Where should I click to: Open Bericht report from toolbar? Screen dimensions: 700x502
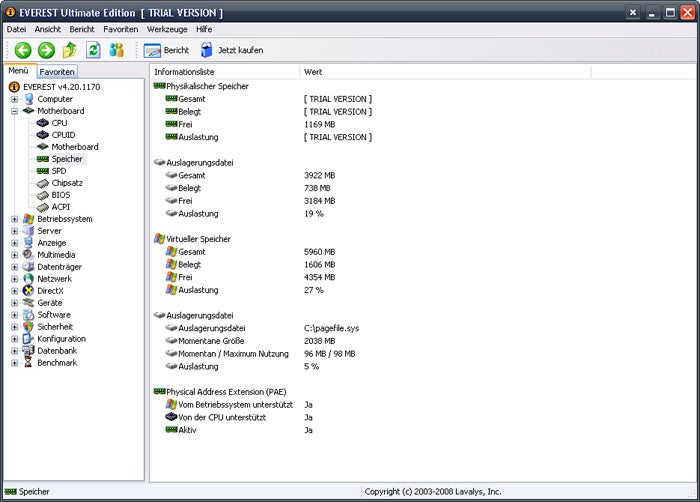pos(166,50)
